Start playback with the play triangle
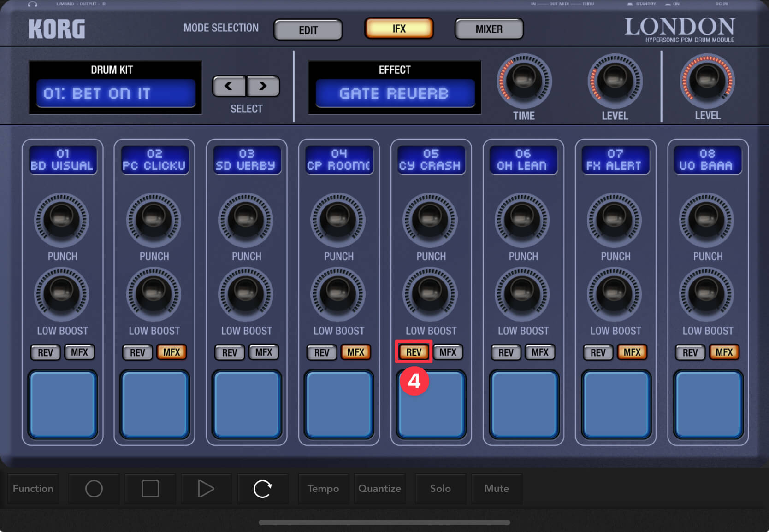This screenshot has height=532, width=769. [x=206, y=489]
